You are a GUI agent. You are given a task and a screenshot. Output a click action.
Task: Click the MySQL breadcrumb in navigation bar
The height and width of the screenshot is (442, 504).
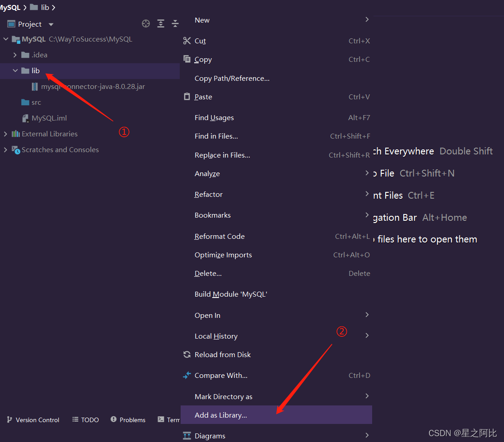(x=10, y=7)
